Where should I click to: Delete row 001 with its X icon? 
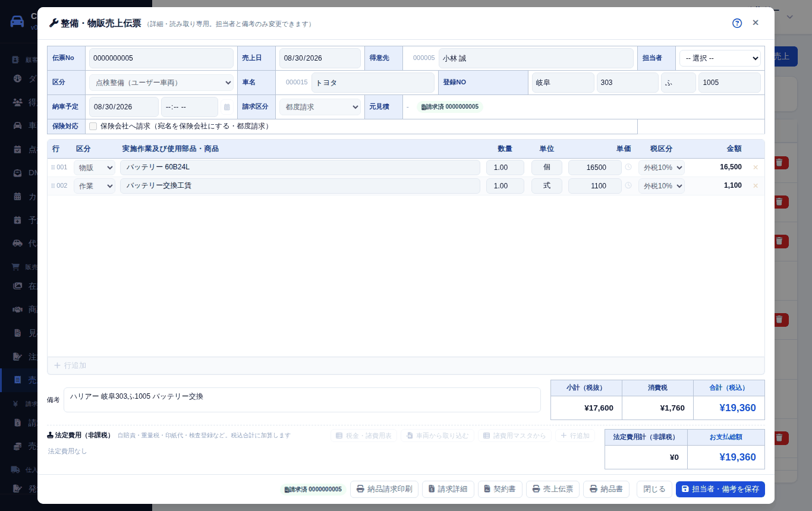(x=756, y=168)
